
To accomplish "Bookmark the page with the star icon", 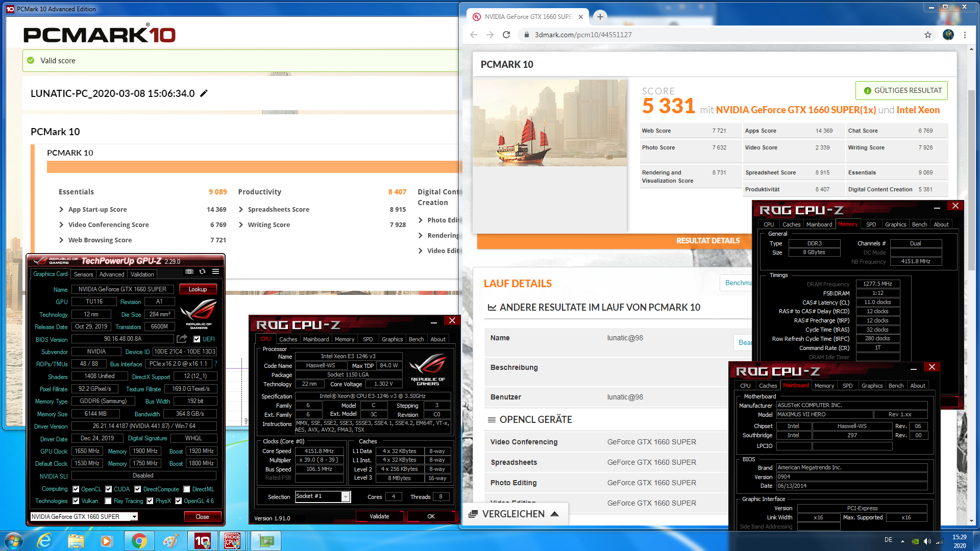I will click(x=928, y=35).
